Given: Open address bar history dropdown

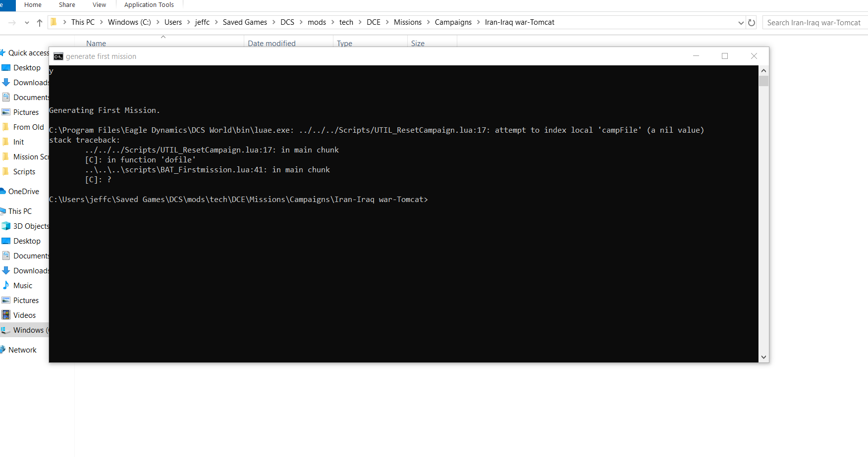Looking at the screenshot, I should (741, 23).
